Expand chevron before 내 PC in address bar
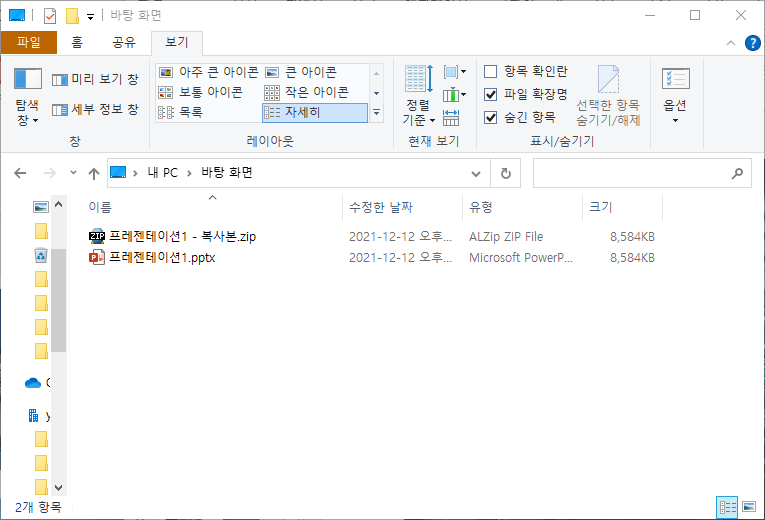 point(135,173)
